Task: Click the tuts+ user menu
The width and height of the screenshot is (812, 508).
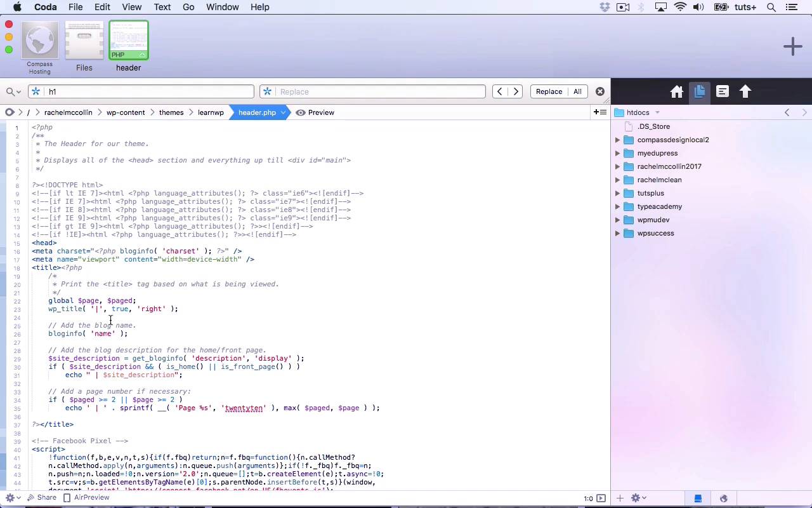Action: point(745,7)
